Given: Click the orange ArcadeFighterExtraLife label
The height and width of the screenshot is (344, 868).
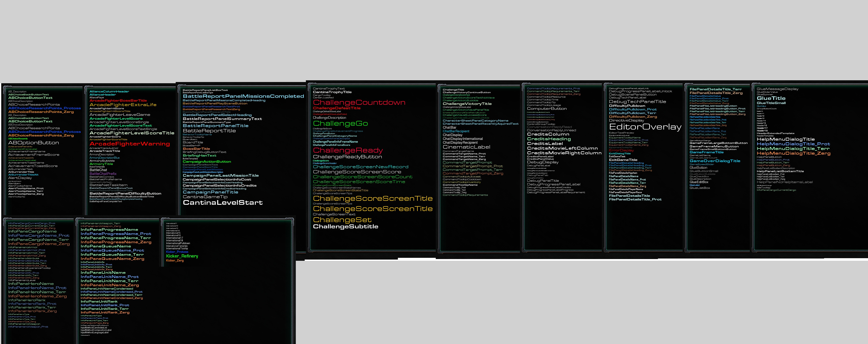Looking at the screenshot, I should [123, 105].
